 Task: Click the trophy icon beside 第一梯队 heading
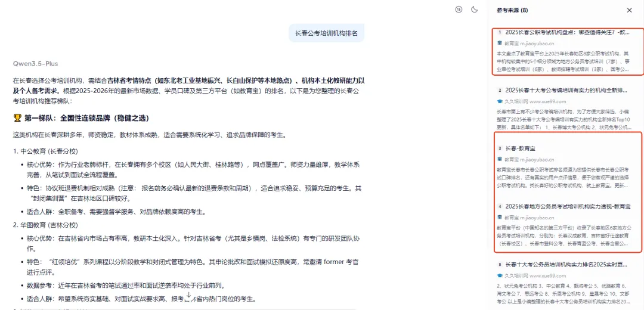pyautogui.click(x=17, y=118)
